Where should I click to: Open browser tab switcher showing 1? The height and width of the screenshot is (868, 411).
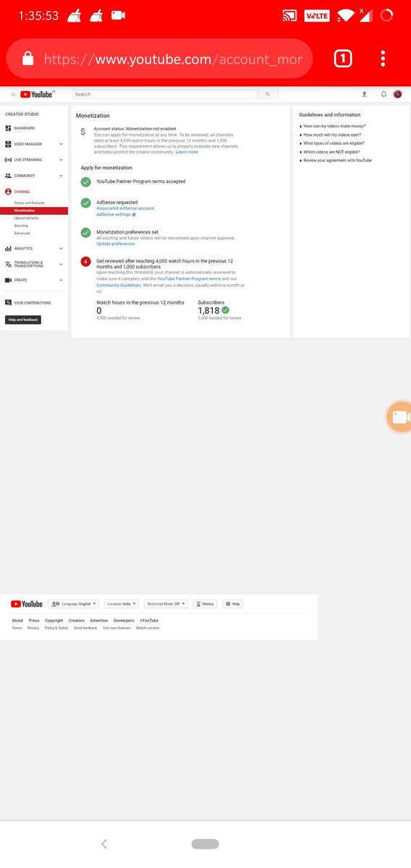point(343,59)
